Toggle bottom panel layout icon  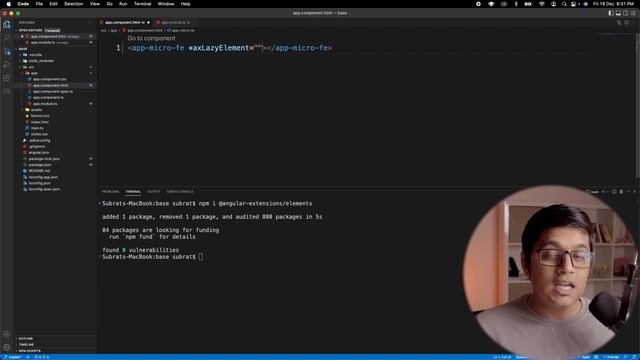click(618, 13)
